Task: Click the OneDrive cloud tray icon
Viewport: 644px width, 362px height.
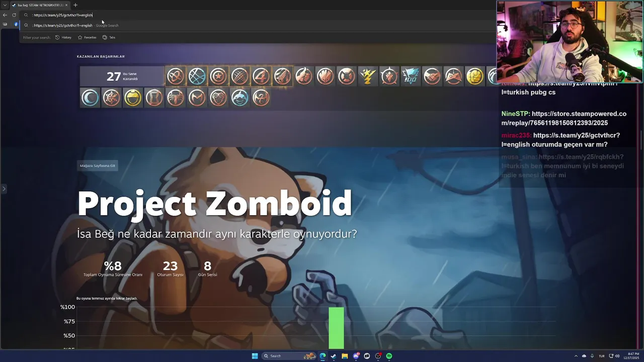Action: pos(584,356)
